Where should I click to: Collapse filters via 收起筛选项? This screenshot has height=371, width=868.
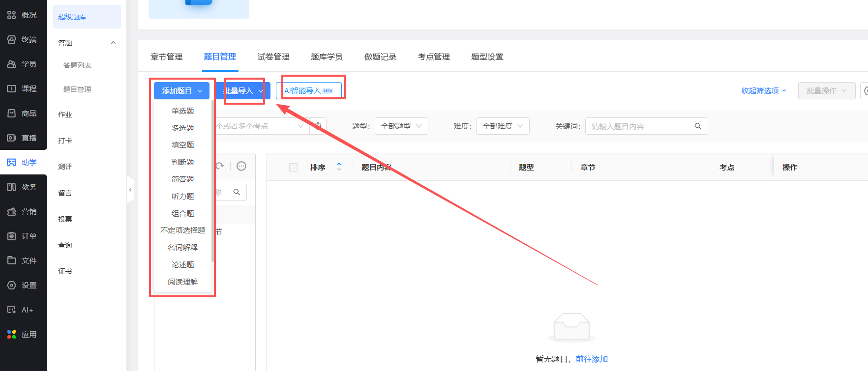tap(764, 91)
